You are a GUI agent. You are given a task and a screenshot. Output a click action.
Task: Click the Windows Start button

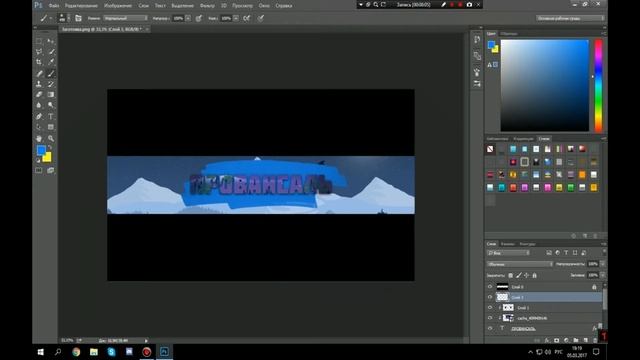(41, 351)
